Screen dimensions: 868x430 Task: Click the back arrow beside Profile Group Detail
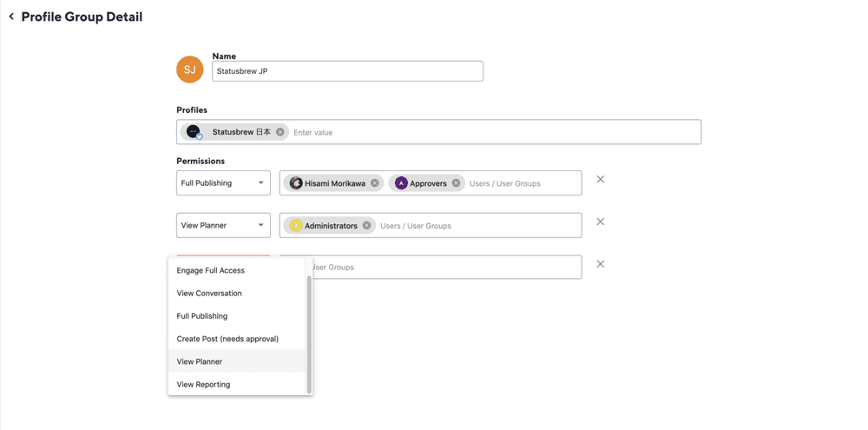click(x=11, y=17)
